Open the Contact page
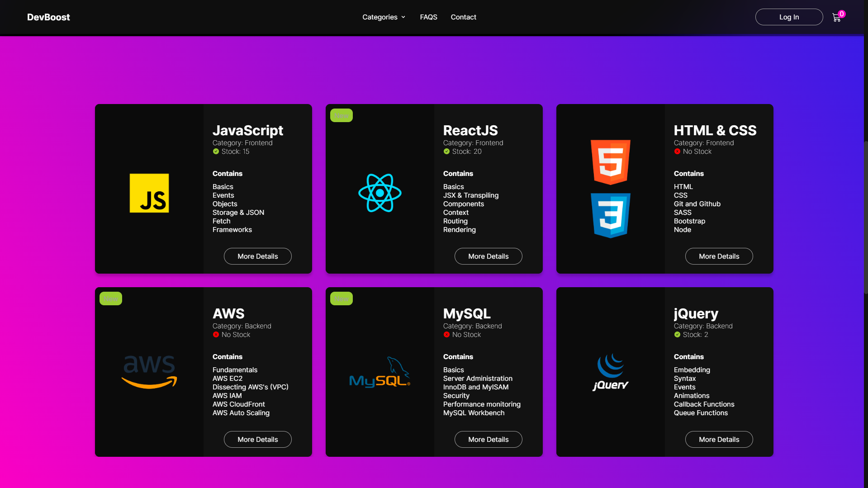868x488 pixels. 463,17
